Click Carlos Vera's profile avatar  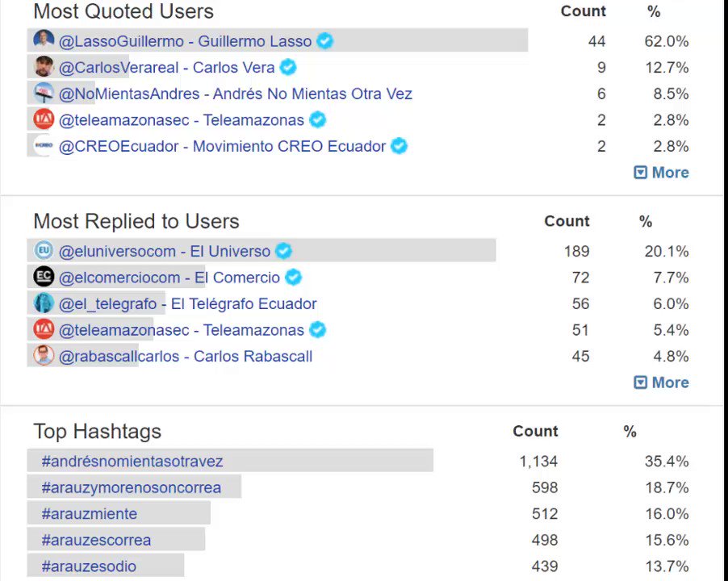[x=44, y=66]
